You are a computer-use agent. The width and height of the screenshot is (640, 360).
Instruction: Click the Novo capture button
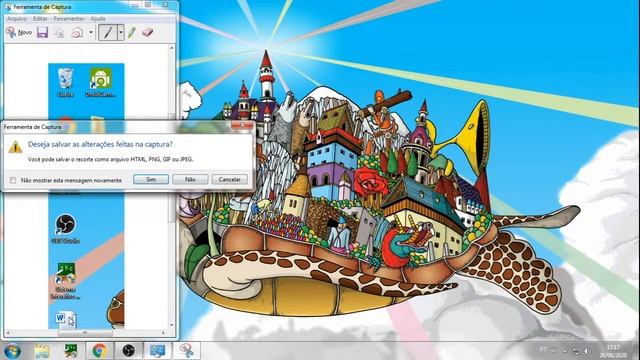pos(19,32)
